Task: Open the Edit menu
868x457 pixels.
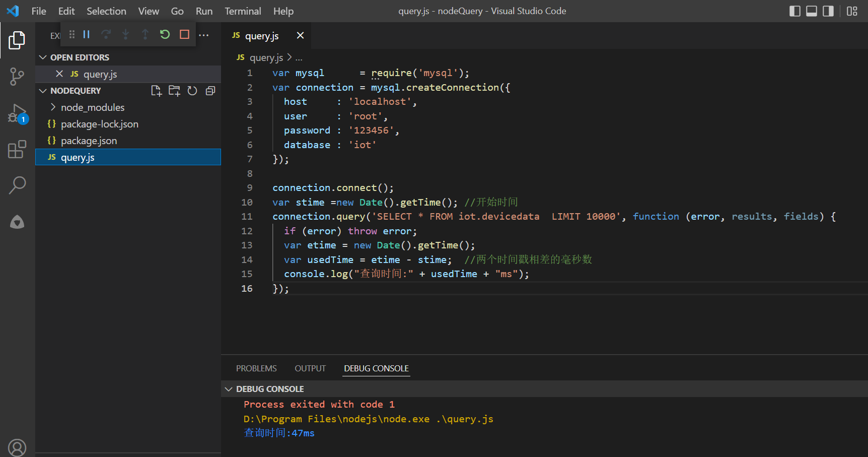Action: click(x=66, y=11)
